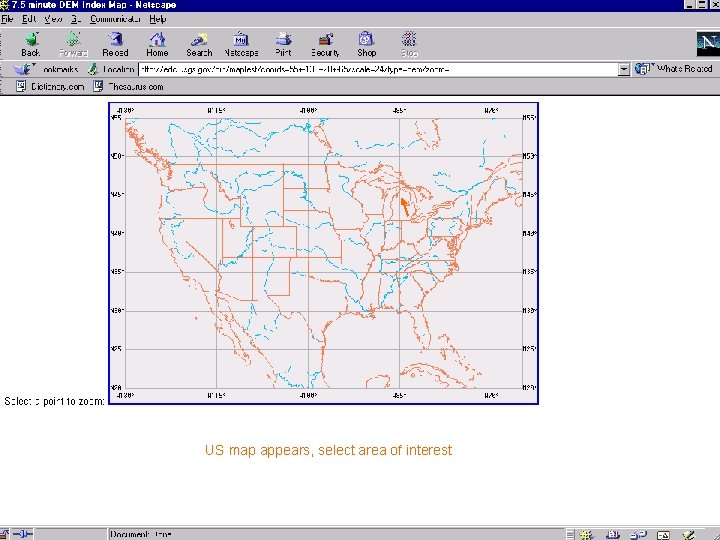Open the Search toolbar icon

(199, 39)
